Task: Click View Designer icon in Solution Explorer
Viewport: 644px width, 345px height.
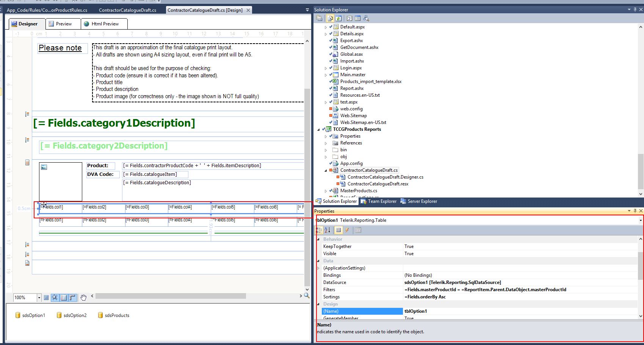Action: pyautogui.click(x=357, y=18)
